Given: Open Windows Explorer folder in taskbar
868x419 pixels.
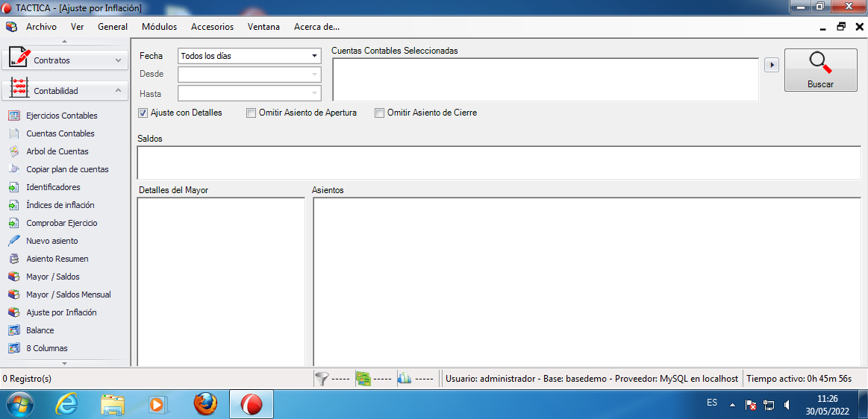Looking at the screenshot, I should tap(113, 405).
